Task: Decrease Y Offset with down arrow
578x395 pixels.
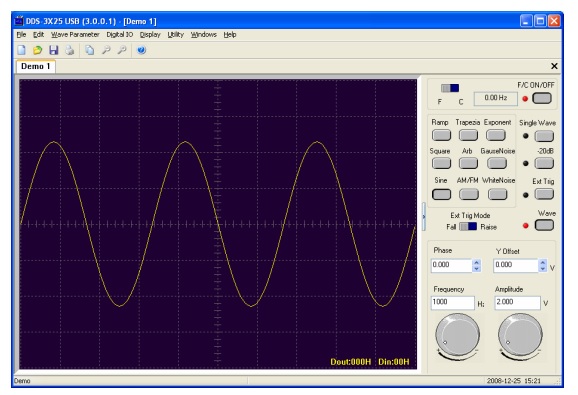Action: 542,269
